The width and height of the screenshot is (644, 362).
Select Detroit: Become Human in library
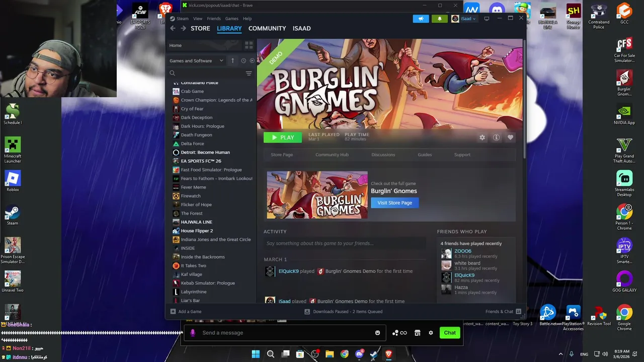pyautogui.click(x=205, y=152)
